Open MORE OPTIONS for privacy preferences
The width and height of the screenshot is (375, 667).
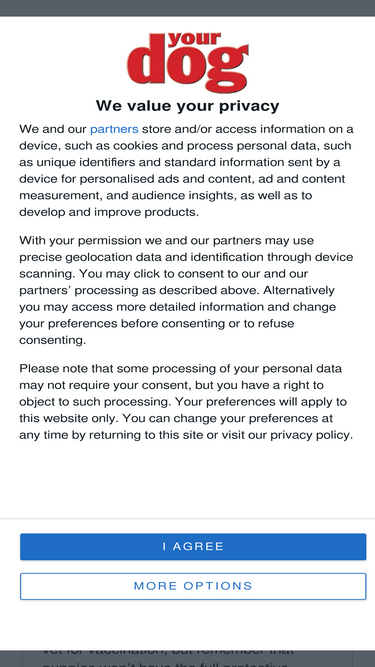193,586
